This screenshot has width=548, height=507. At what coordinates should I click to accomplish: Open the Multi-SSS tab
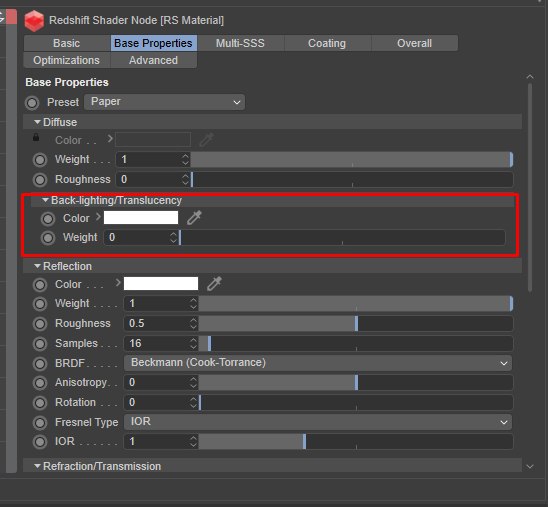point(240,43)
